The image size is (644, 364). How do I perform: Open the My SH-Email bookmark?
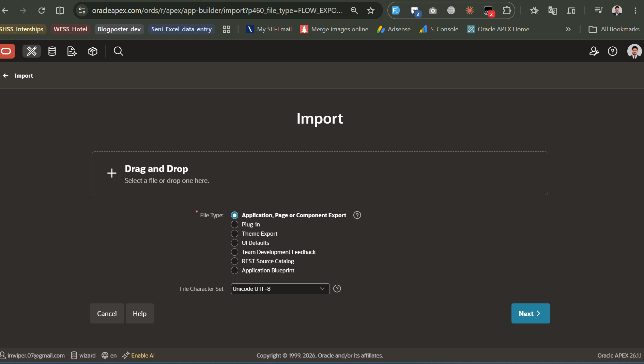[x=269, y=29]
